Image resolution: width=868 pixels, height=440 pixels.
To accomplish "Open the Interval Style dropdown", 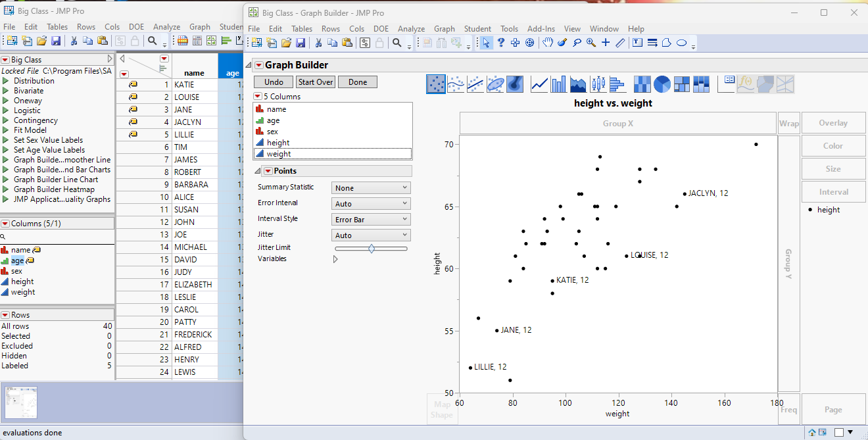I will 370,218.
